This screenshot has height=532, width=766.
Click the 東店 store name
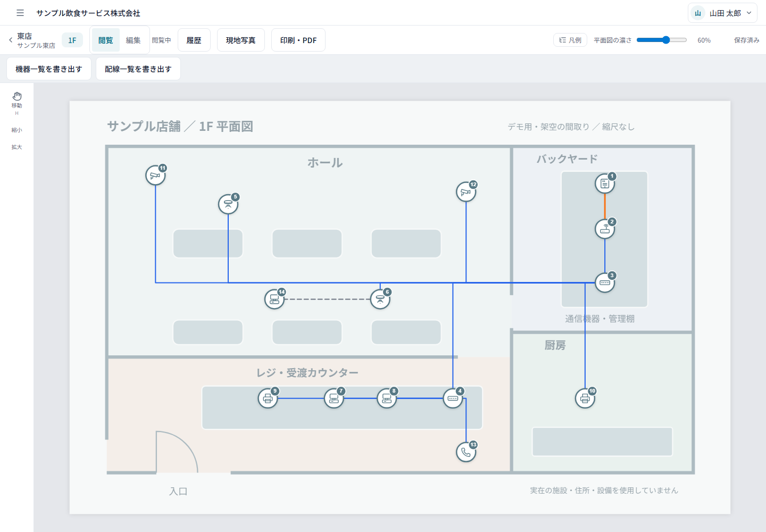click(x=24, y=36)
